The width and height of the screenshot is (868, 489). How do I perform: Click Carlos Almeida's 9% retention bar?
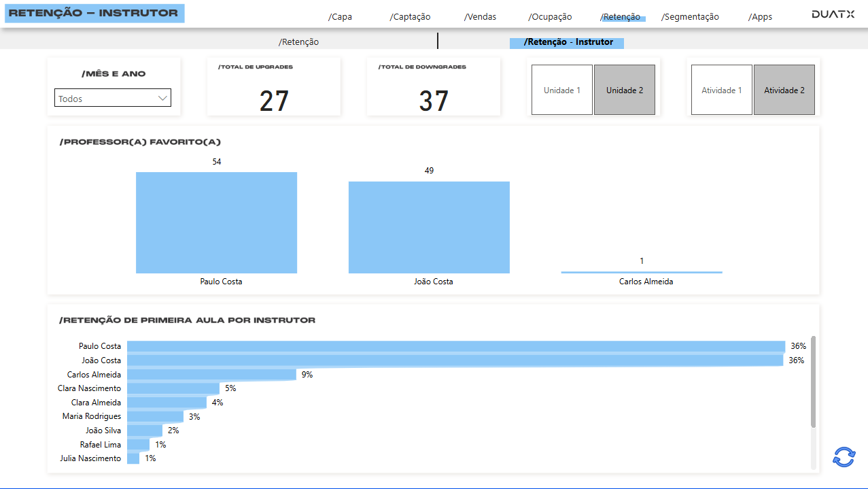point(211,374)
